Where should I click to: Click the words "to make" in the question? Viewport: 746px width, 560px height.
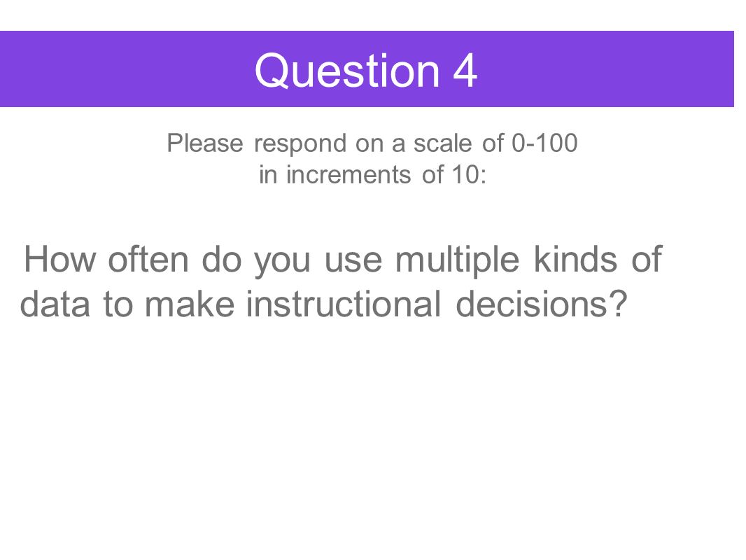coord(169,304)
